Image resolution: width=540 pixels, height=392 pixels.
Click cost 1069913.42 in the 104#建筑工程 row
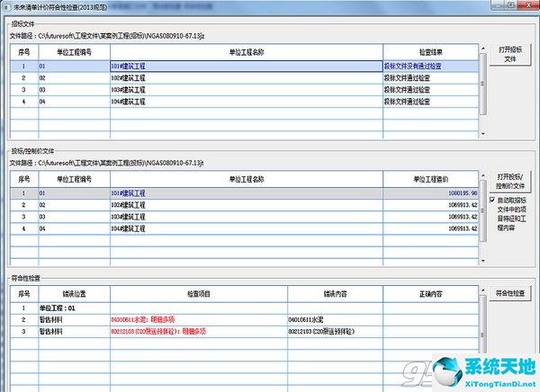click(x=430, y=228)
